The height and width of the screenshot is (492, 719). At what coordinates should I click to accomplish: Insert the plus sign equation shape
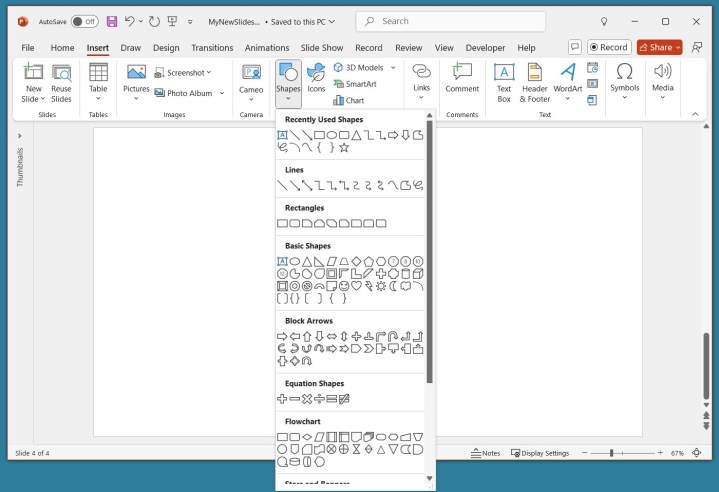pyautogui.click(x=282, y=399)
